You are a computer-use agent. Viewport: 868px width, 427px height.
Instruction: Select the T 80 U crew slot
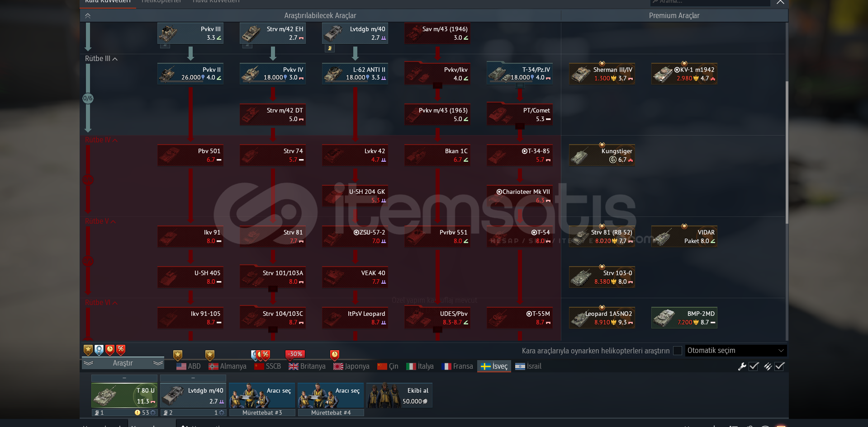coord(124,395)
